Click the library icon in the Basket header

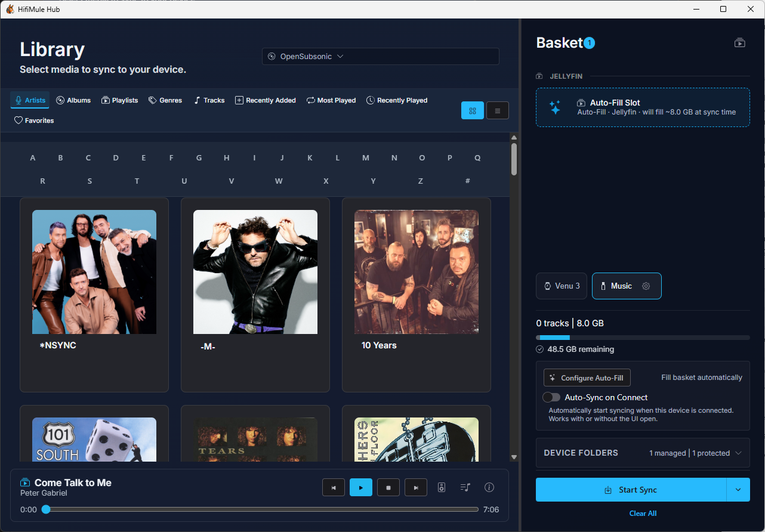point(740,43)
